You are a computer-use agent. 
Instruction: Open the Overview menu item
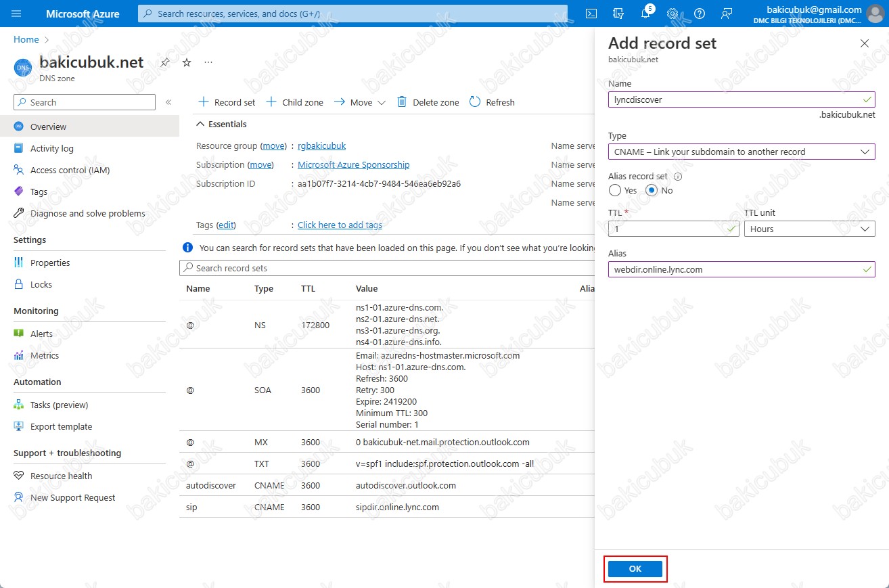point(89,127)
